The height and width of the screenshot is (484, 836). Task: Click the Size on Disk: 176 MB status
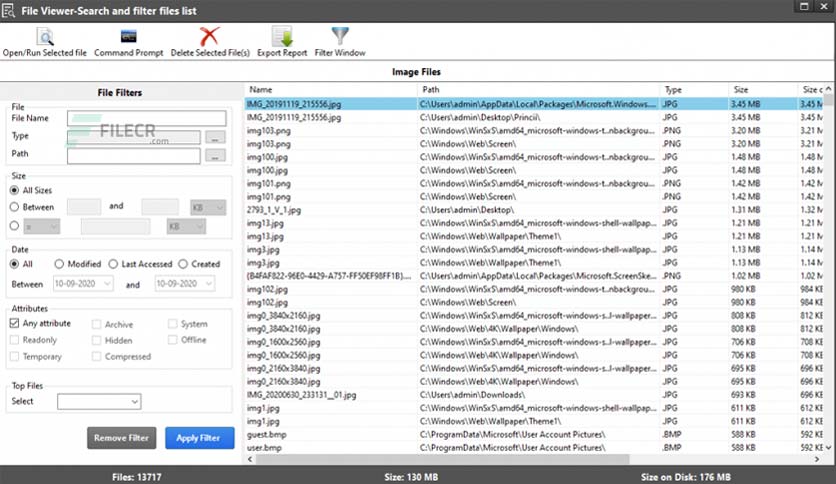coord(686,477)
